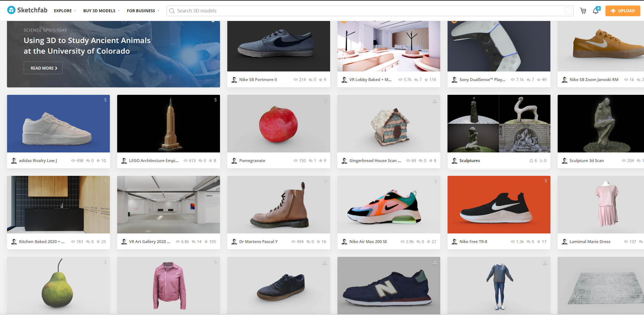
Task: Click the dollar icon on Nike Air Max 200 SE
Action: (436, 181)
